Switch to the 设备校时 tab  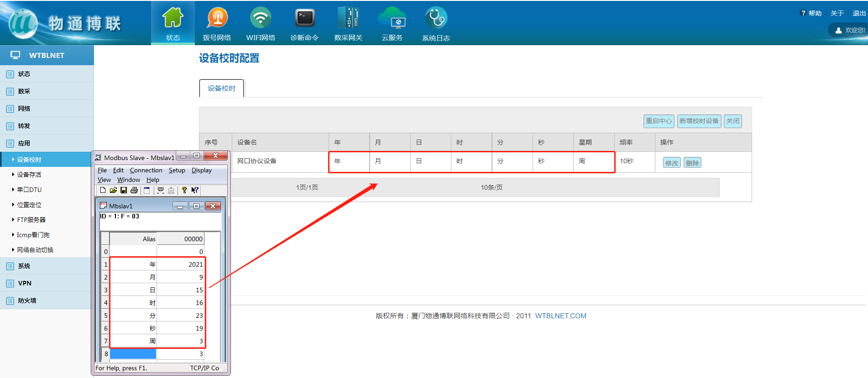pyautogui.click(x=222, y=88)
